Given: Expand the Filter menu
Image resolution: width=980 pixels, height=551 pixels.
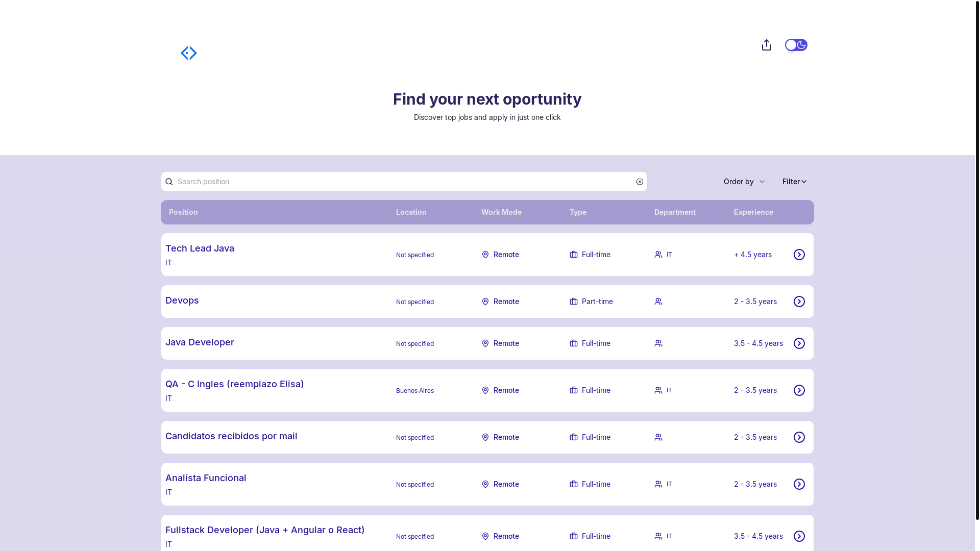Looking at the screenshot, I should 794,182.
